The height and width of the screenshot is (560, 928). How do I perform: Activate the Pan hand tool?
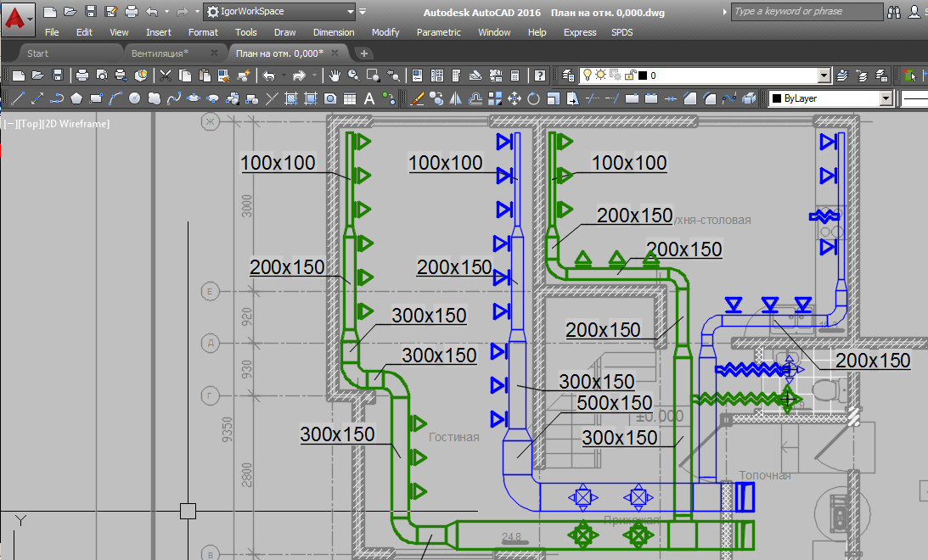(x=335, y=76)
